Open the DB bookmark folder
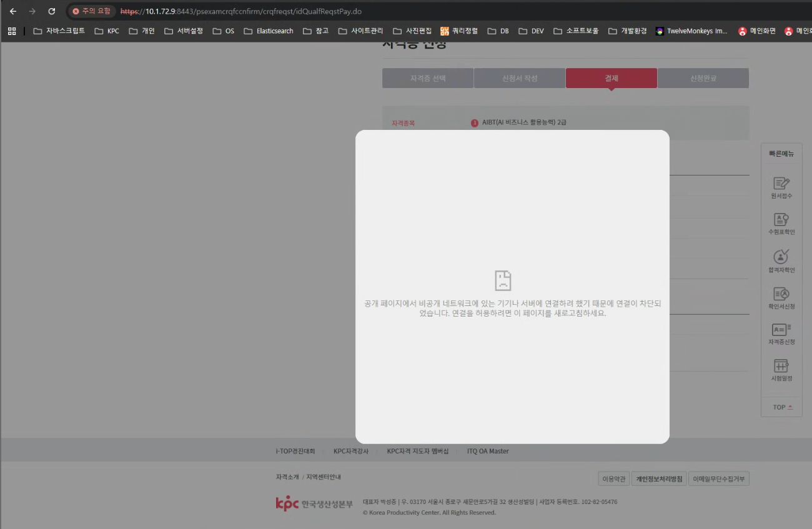 click(498, 31)
